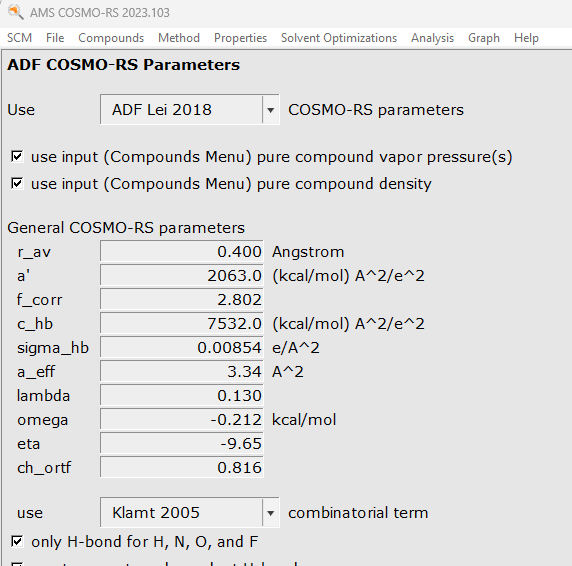Open the Solvent Optimizations menu
Viewport: 572px width, 566px height.
[x=339, y=38]
